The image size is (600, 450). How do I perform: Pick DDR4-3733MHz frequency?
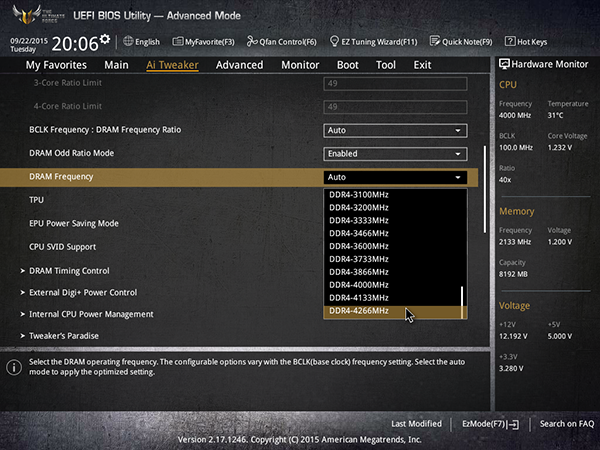[395, 259]
